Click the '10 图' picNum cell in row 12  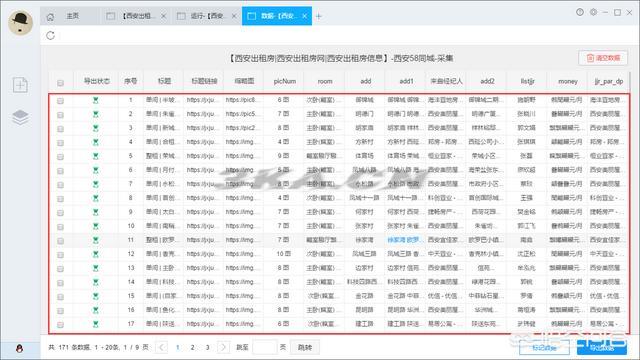pos(284,254)
